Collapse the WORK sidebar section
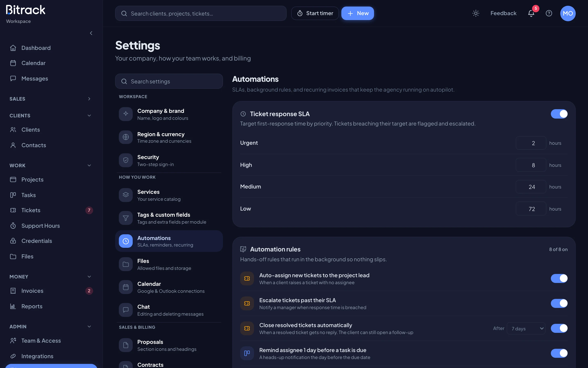 pyautogui.click(x=51, y=166)
